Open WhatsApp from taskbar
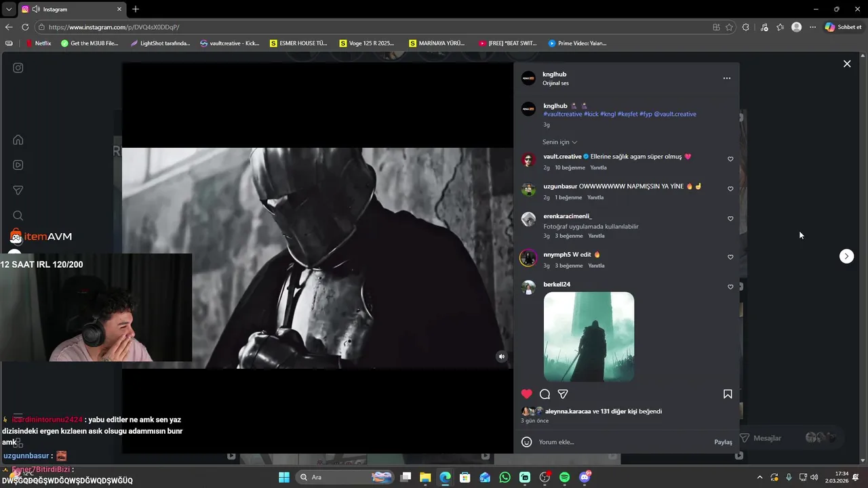The width and height of the screenshot is (868, 488). click(505, 477)
